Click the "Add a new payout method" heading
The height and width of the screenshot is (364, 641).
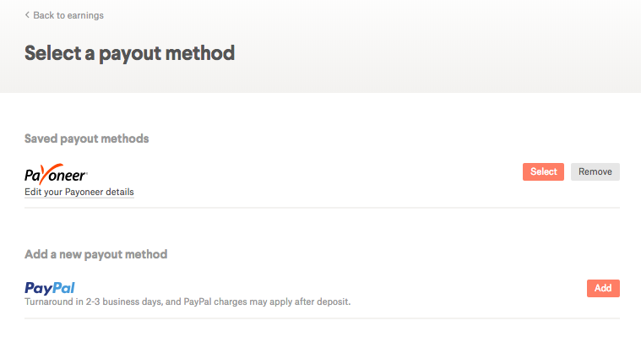(x=96, y=254)
